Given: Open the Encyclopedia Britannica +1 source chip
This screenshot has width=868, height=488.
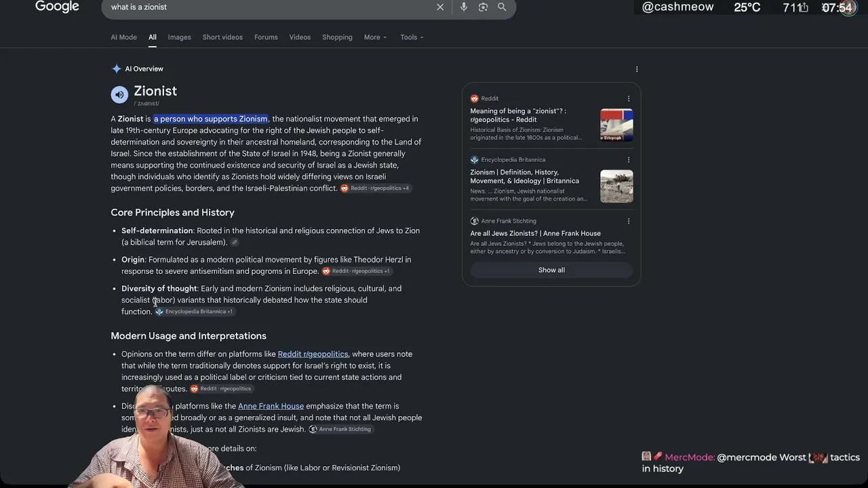Looking at the screenshot, I should pos(194,312).
